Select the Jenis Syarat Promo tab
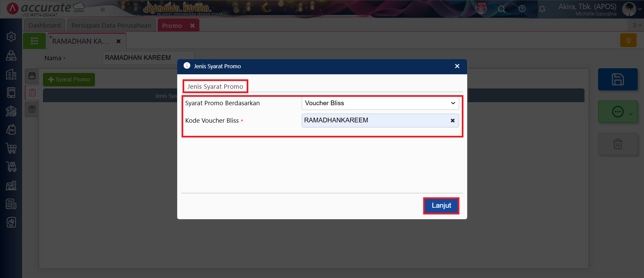This screenshot has height=278, width=644. tap(215, 86)
